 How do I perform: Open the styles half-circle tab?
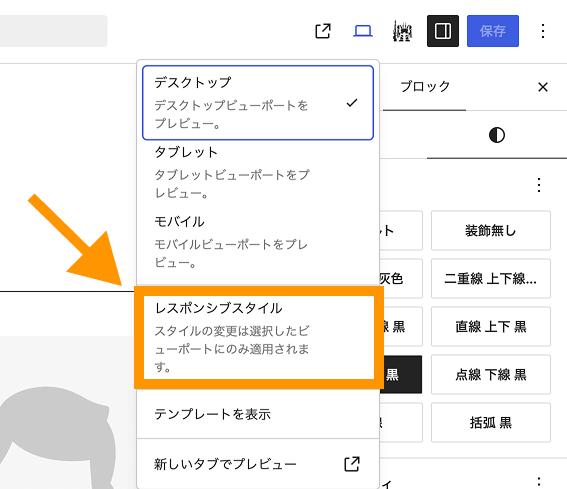pyautogui.click(x=497, y=135)
